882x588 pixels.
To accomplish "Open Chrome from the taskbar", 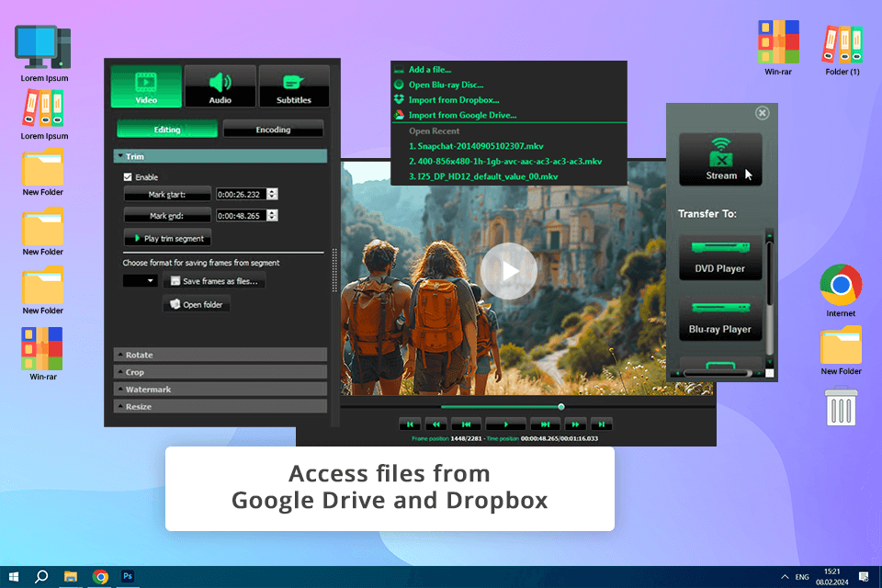I will tap(100, 577).
